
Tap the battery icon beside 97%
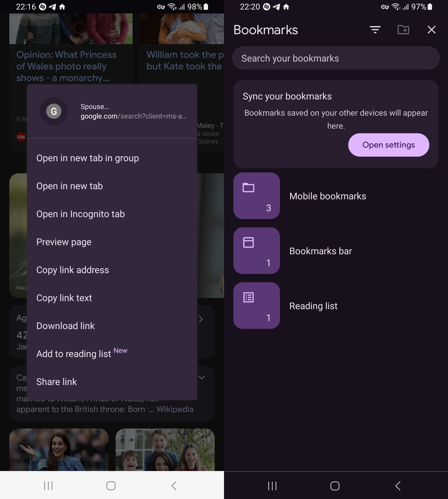pos(430,7)
